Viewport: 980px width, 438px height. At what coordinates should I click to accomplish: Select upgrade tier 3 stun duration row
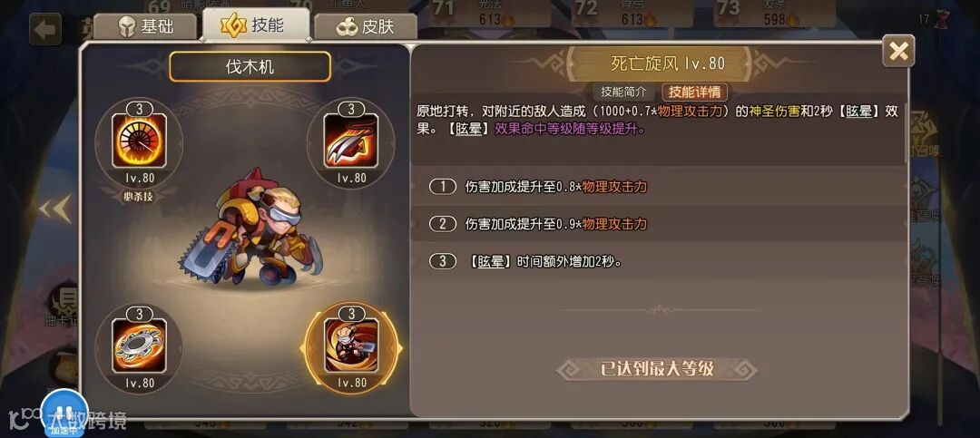click(659, 262)
